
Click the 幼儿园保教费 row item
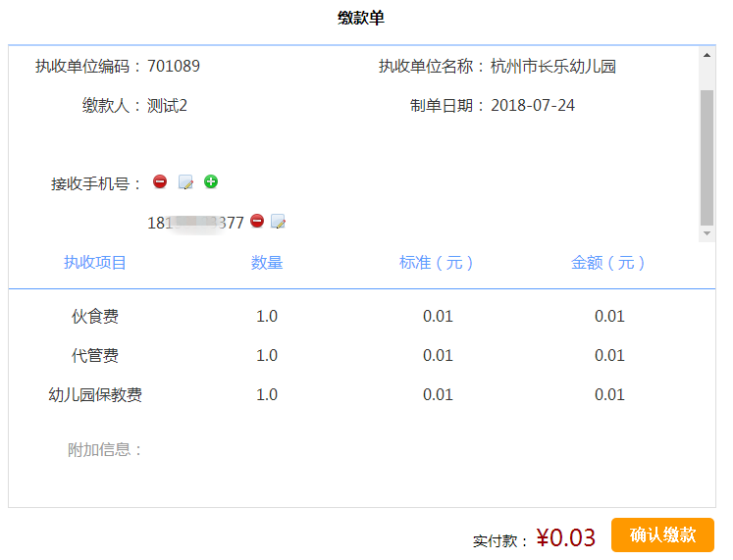click(x=95, y=394)
